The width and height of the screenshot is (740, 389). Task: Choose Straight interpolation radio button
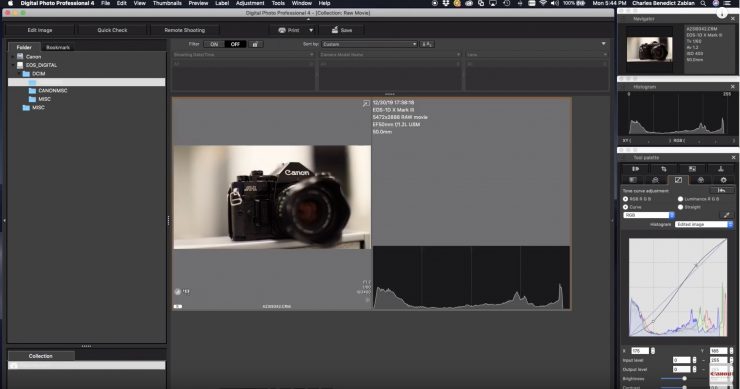(680, 207)
